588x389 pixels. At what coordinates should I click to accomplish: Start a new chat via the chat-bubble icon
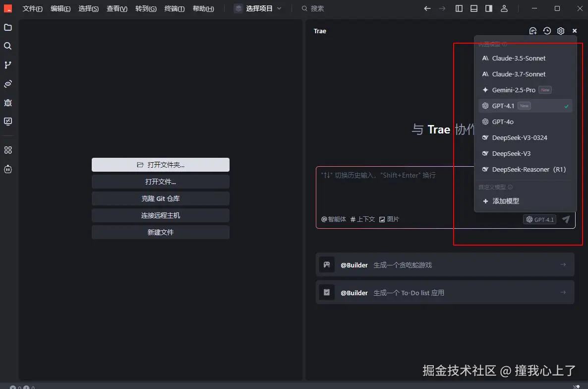(533, 31)
